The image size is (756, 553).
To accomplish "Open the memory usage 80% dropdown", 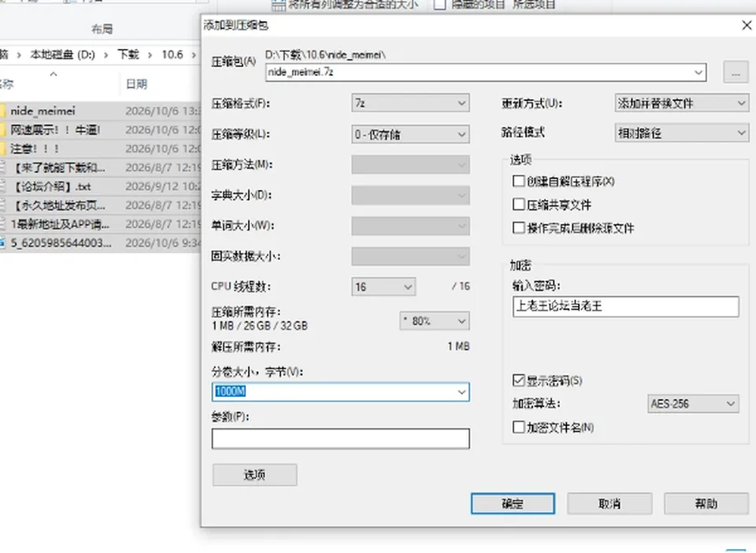I will [435, 321].
